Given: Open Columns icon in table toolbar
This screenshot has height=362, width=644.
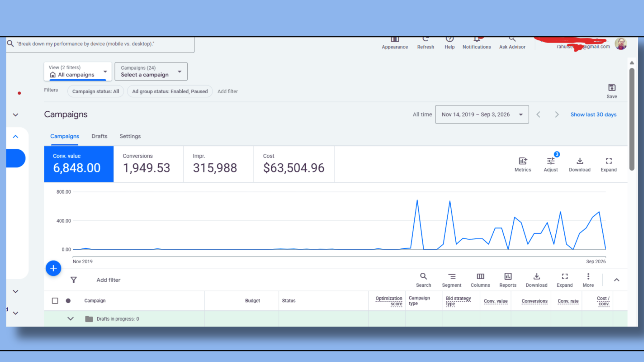Looking at the screenshot, I should click(x=480, y=277).
